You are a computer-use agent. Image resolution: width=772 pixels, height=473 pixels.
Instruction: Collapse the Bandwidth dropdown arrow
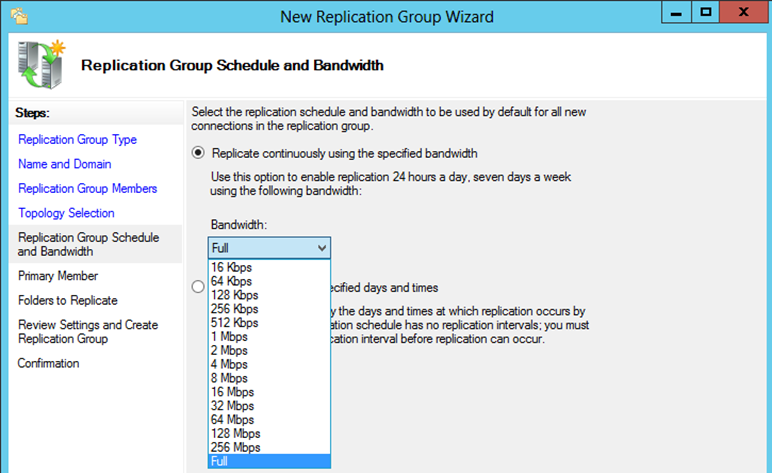click(320, 248)
